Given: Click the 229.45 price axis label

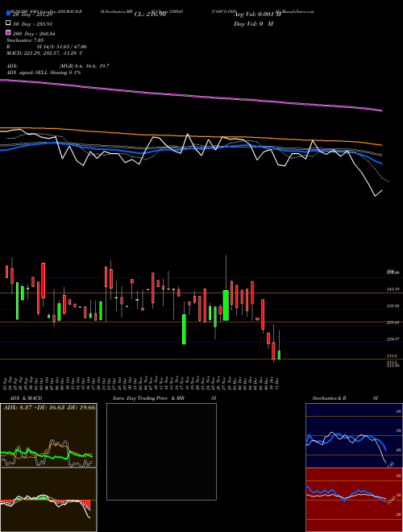Looking at the screenshot, I should coord(393,322).
